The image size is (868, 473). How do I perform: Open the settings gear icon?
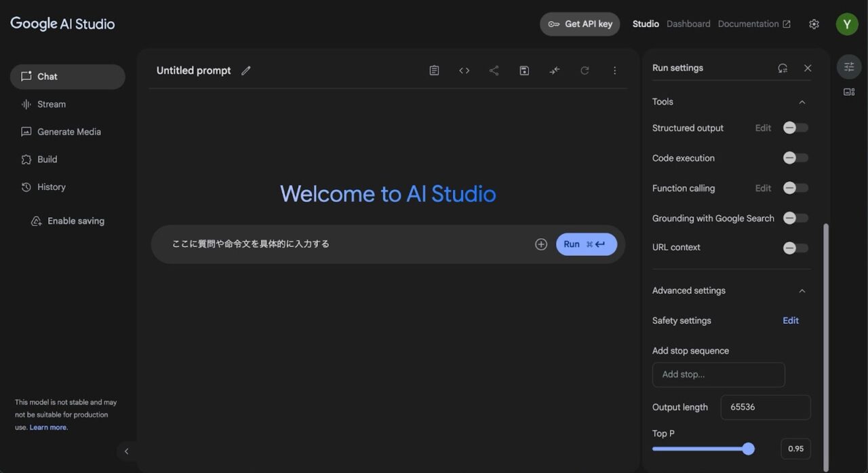coord(814,24)
